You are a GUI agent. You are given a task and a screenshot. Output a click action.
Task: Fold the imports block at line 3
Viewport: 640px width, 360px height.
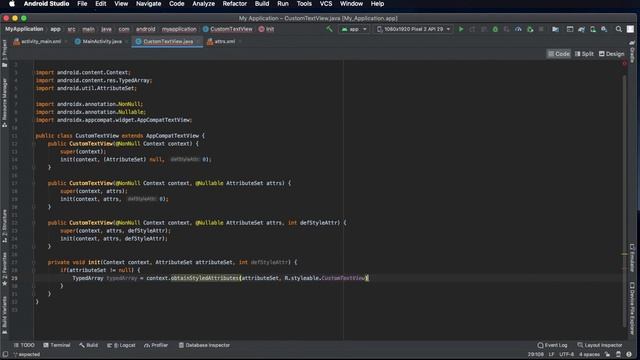pyautogui.click(x=34, y=73)
